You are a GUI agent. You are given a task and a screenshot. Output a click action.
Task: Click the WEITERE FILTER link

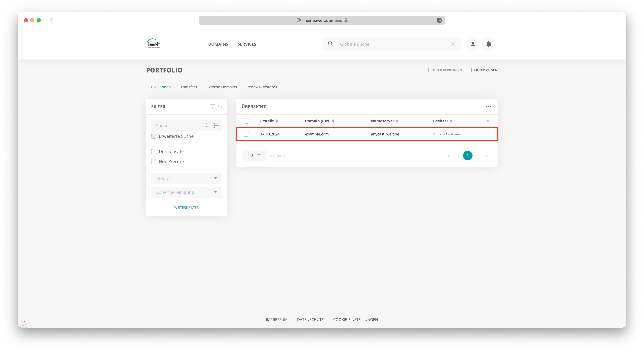[x=186, y=207]
